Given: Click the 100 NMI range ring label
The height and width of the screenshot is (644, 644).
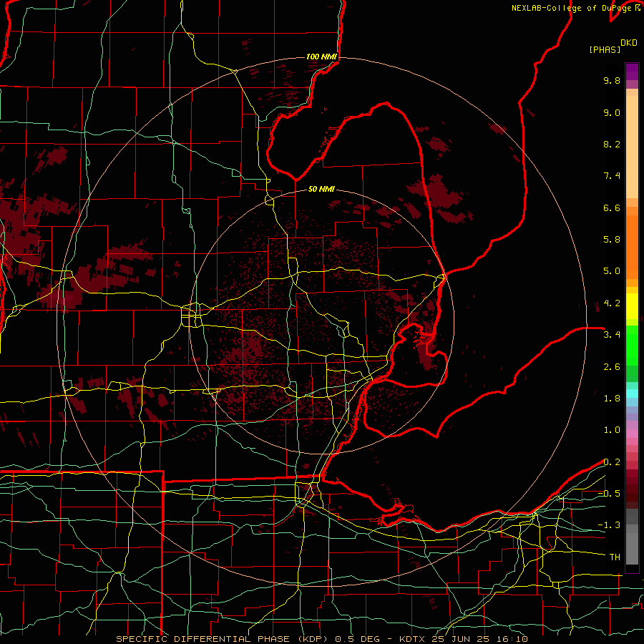Looking at the screenshot, I should pyautogui.click(x=321, y=57).
